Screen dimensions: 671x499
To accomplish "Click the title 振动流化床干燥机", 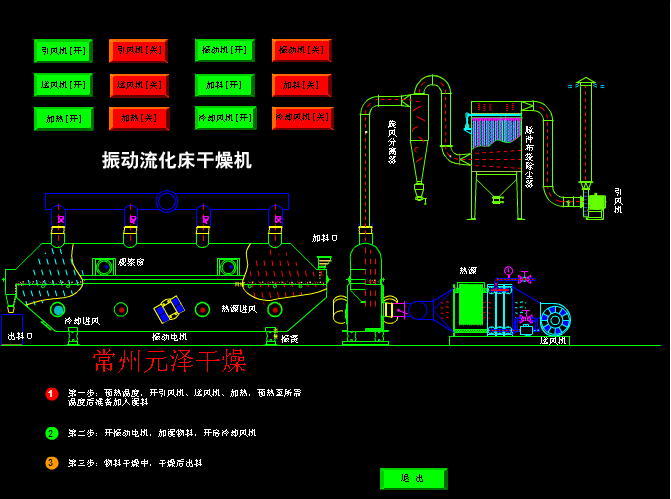I will click(x=177, y=160).
